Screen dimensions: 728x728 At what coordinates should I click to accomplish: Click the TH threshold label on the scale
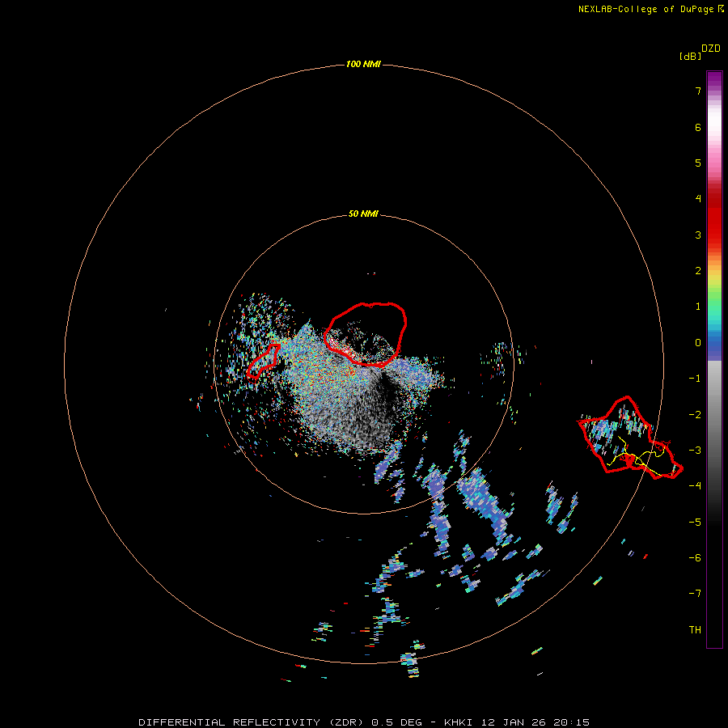695,630
